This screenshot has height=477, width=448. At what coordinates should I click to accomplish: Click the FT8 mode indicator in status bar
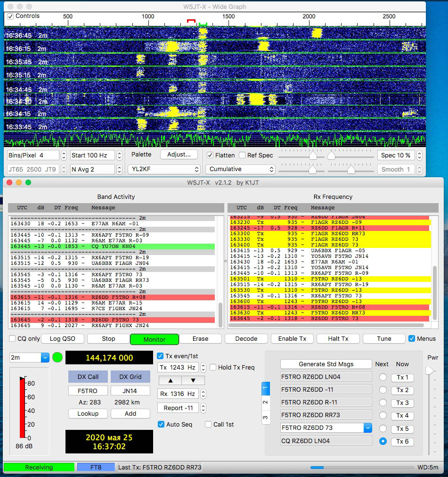96,467
